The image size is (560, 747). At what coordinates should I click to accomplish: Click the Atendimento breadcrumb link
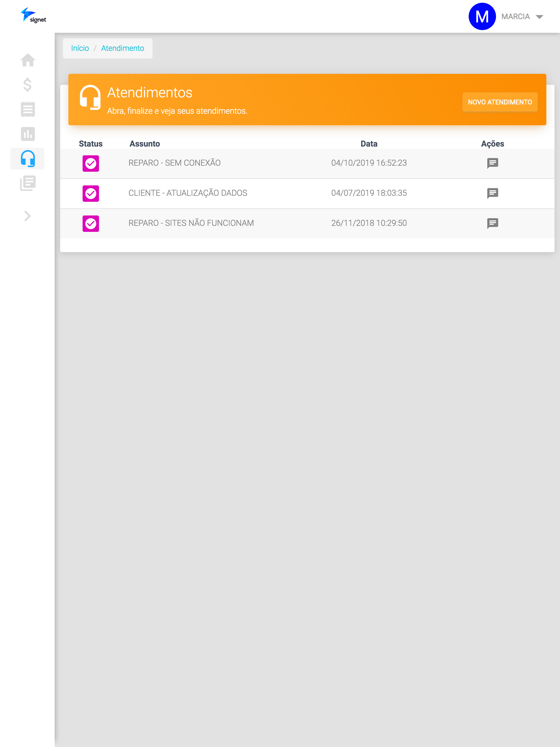click(x=122, y=48)
